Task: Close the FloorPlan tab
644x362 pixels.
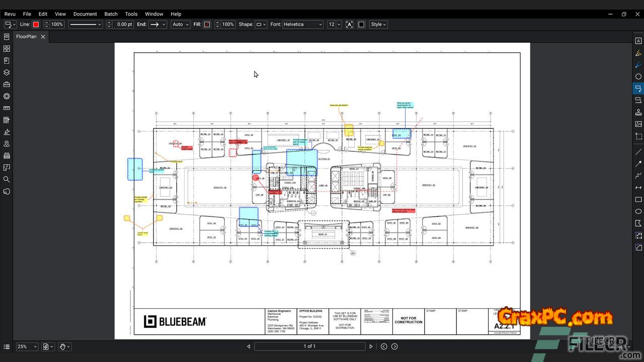Action: point(43,37)
